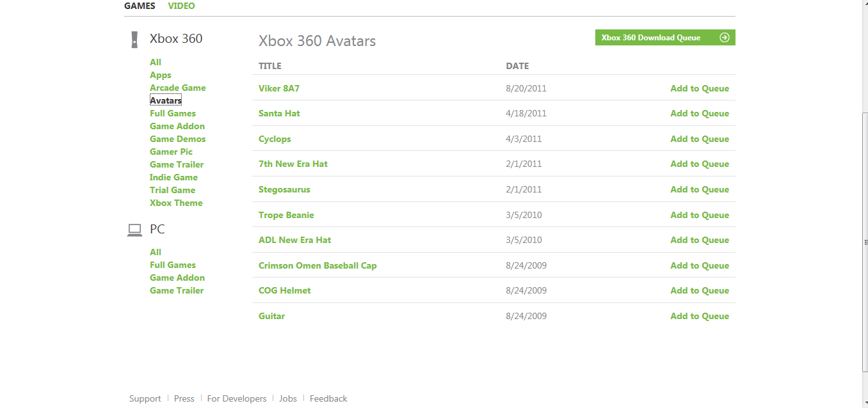Open the Santa Hat avatar item

279,113
